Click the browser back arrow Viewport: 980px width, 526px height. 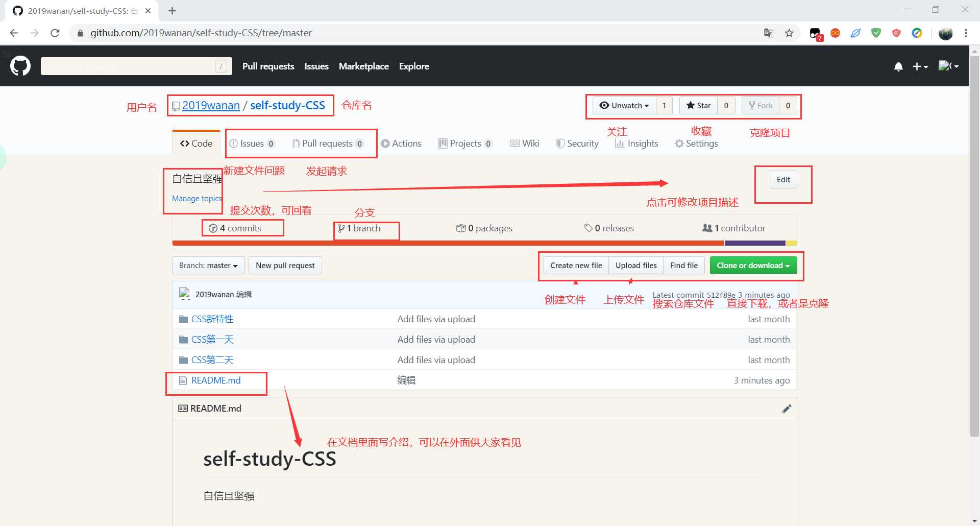click(x=14, y=33)
